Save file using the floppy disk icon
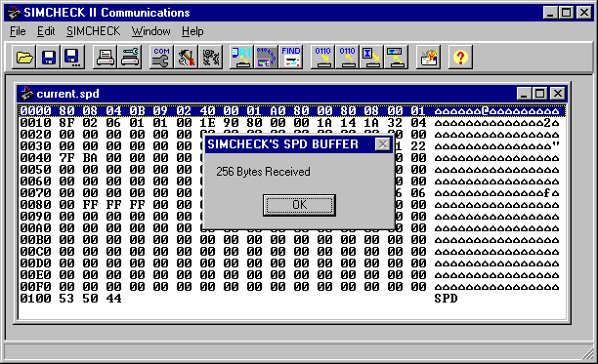The height and width of the screenshot is (364, 598). coord(49,58)
